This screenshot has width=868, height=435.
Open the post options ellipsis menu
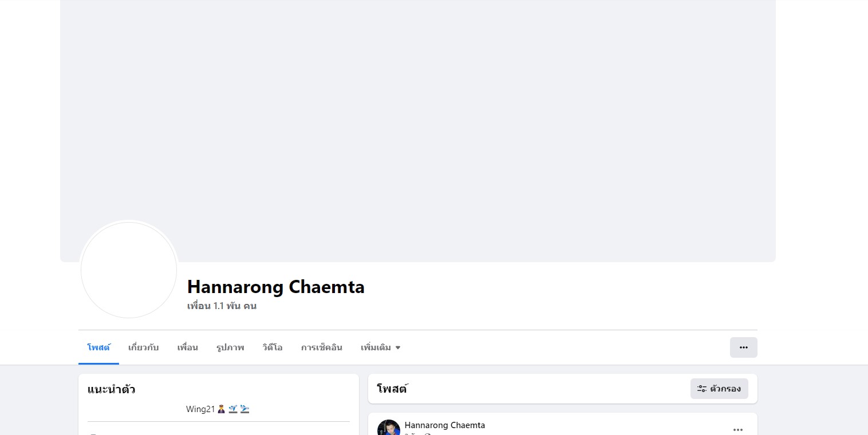(x=738, y=429)
